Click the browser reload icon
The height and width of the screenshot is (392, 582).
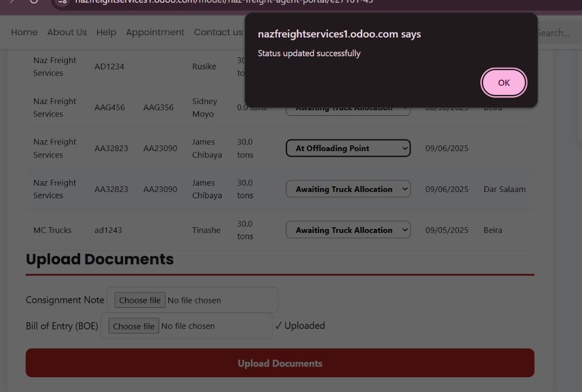coord(34,2)
